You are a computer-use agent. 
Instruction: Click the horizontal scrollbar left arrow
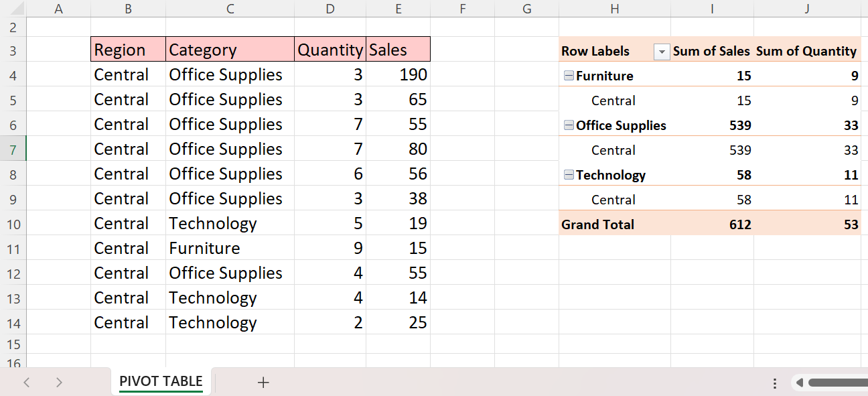[x=799, y=383]
